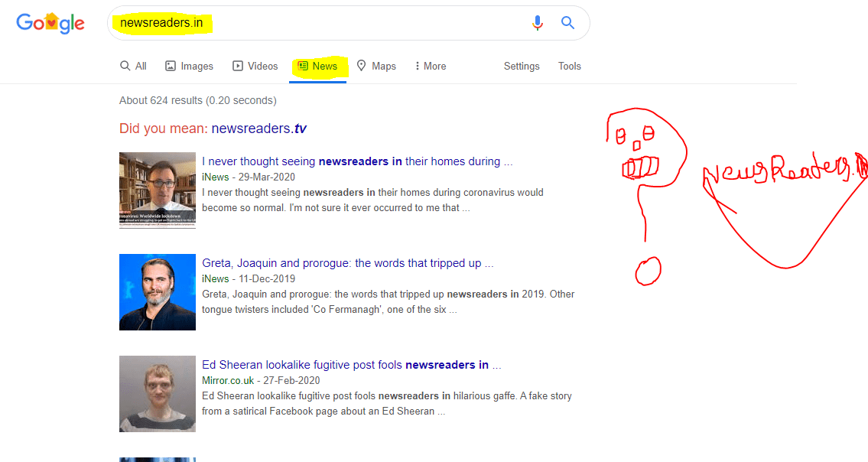Screen dimensions: 868x462
Task: Click the iNews source dated 29-Mar-2020
Action: [216, 177]
